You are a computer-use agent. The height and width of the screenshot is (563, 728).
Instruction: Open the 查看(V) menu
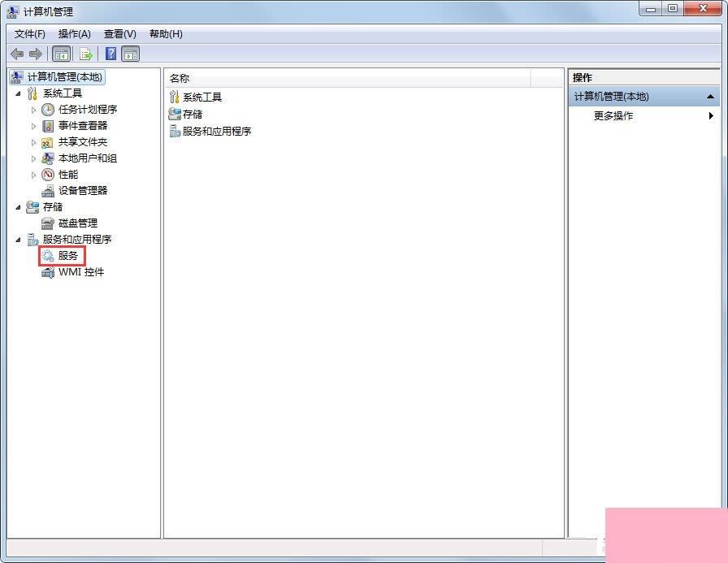[119, 34]
